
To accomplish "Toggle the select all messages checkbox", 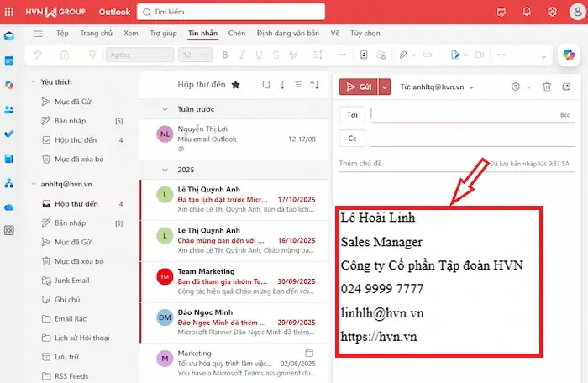I will pos(266,85).
